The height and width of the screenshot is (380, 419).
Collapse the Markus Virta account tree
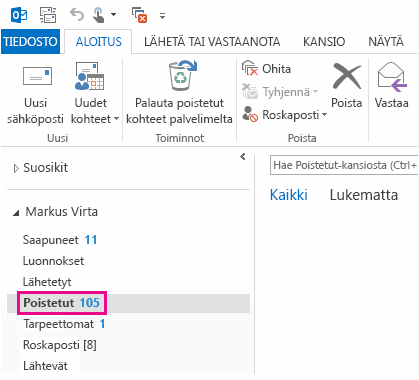16,213
